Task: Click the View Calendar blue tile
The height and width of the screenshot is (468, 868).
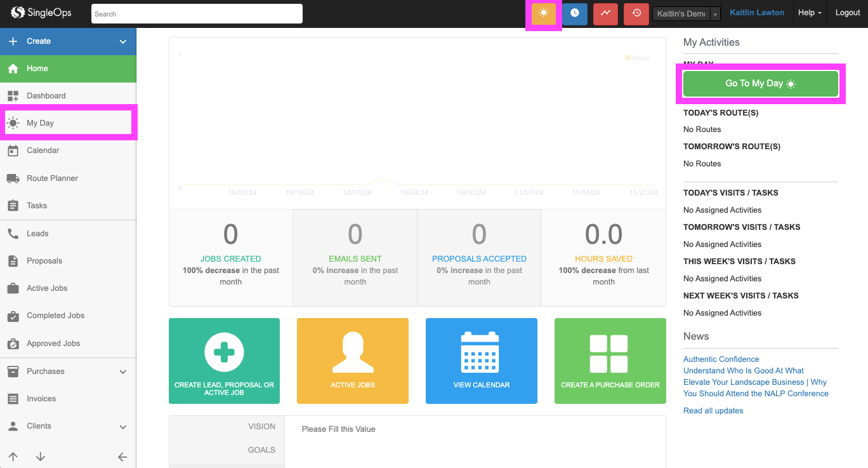Action: 481,361
